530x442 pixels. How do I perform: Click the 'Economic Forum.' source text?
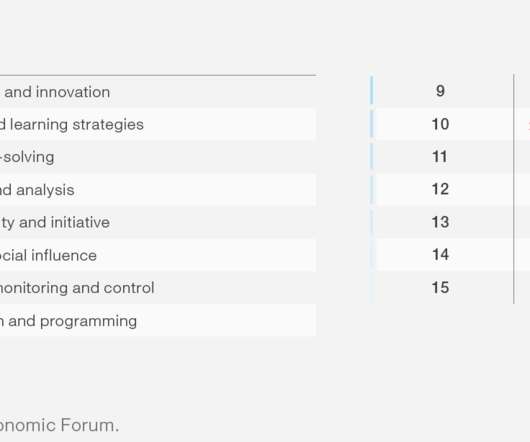tap(59, 425)
